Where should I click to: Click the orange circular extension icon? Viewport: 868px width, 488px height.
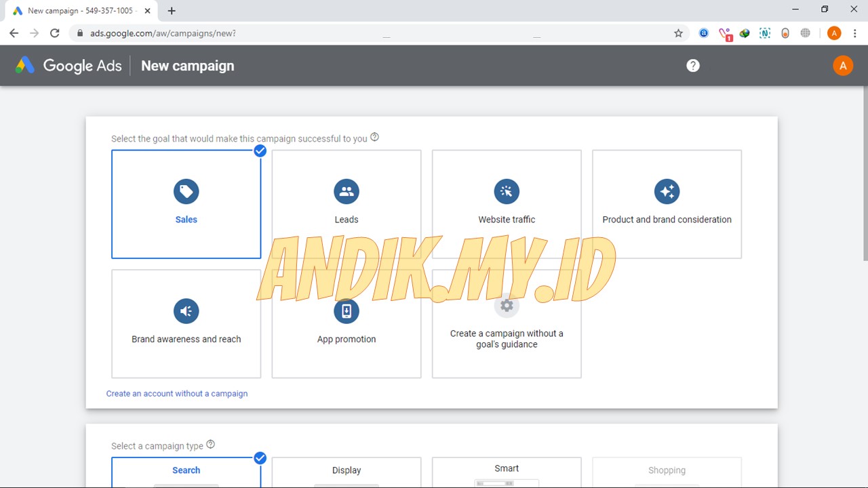pos(785,33)
